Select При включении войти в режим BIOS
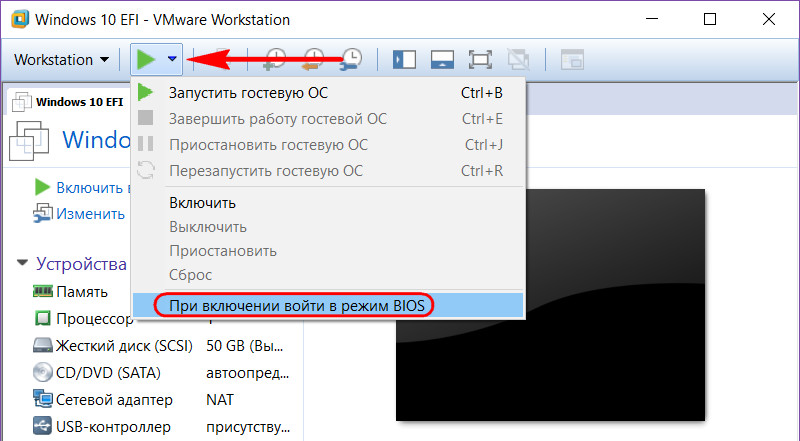Viewport: 800px width, 441px height. pos(328,305)
